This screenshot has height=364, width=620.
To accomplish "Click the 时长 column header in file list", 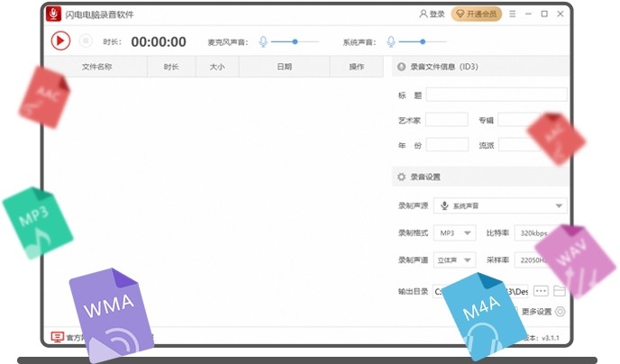I will pyautogui.click(x=171, y=67).
